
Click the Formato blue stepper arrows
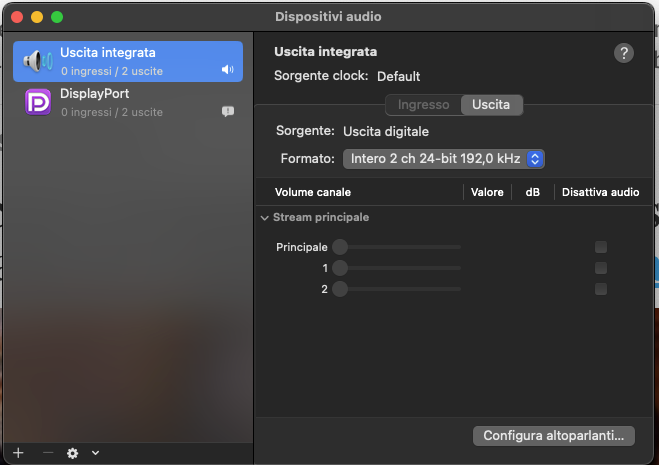pyautogui.click(x=535, y=159)
